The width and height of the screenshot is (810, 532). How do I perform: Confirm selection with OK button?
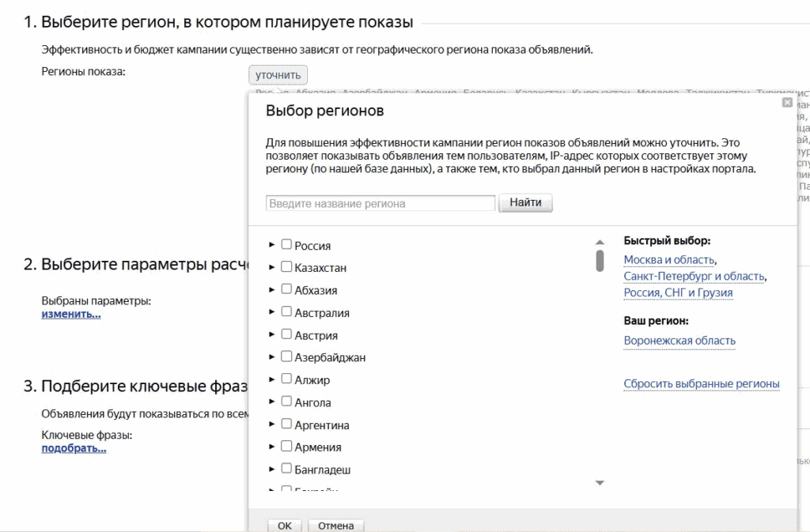pyautogui.click(x=285, y=526)
